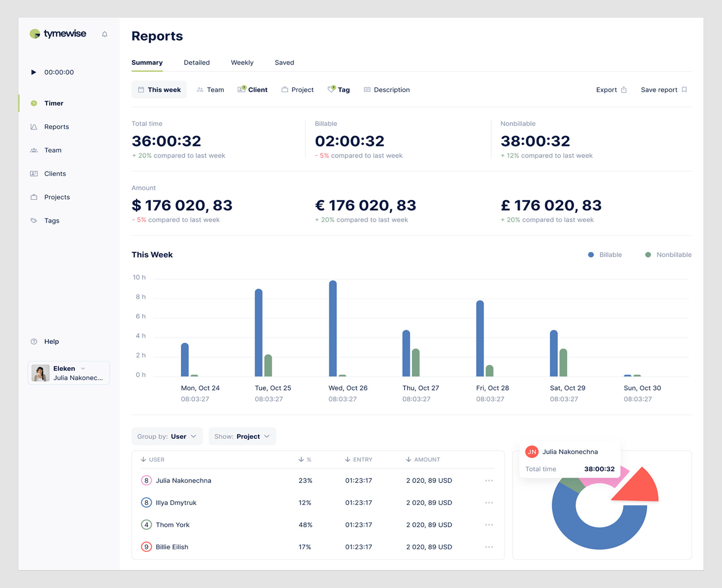Open Clients in the sidebar
722x588 pixels.
(x=55, y=174)
